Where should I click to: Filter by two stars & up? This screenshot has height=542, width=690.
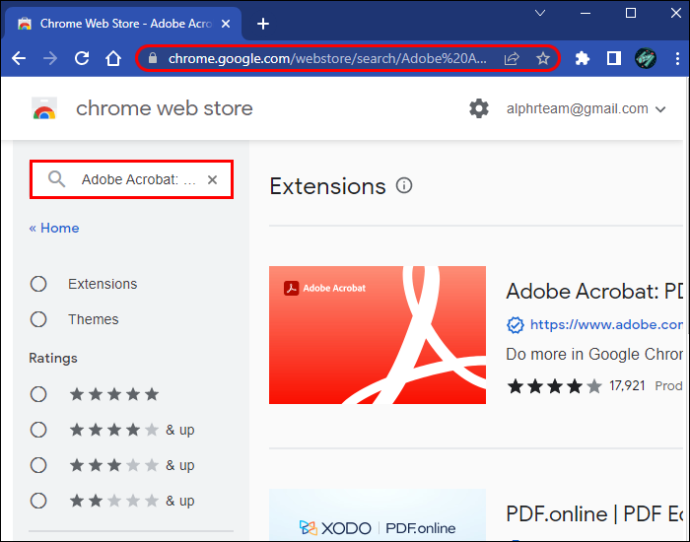(38, 501)
